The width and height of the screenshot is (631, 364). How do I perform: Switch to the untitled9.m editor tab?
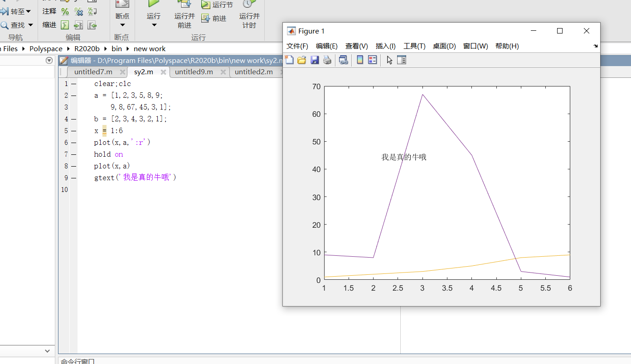tap(194, 72)
